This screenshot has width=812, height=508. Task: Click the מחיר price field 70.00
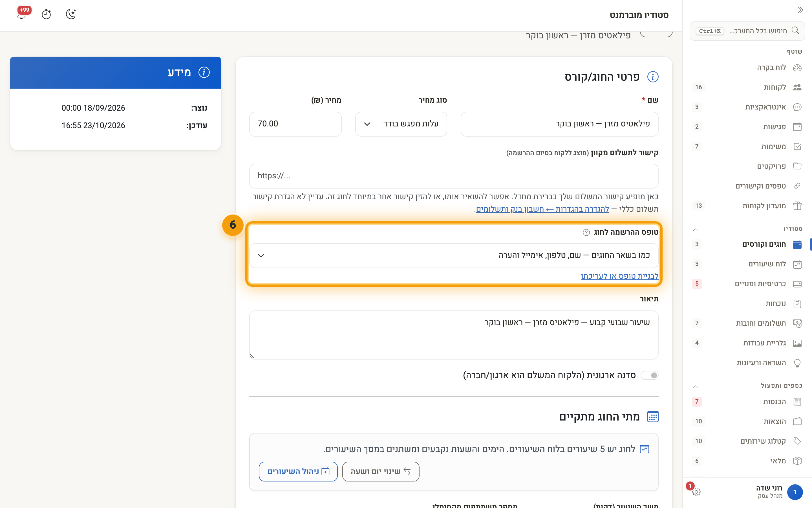pos(295,124)
